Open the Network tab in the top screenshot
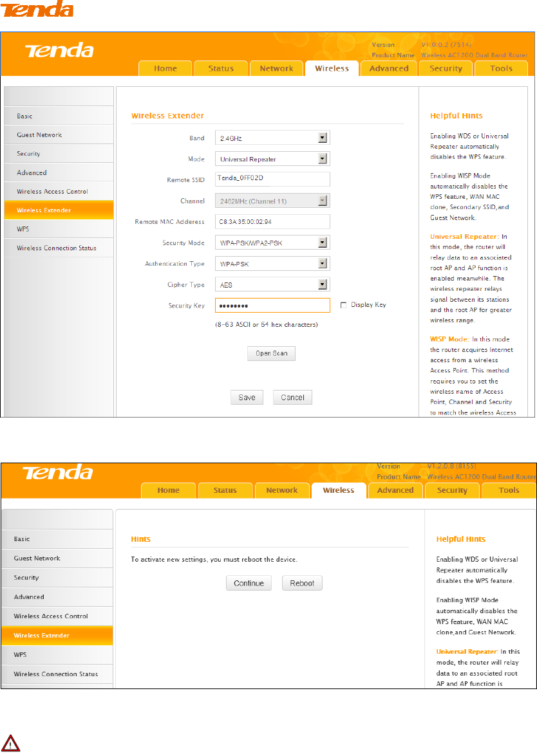 (276, 68)
